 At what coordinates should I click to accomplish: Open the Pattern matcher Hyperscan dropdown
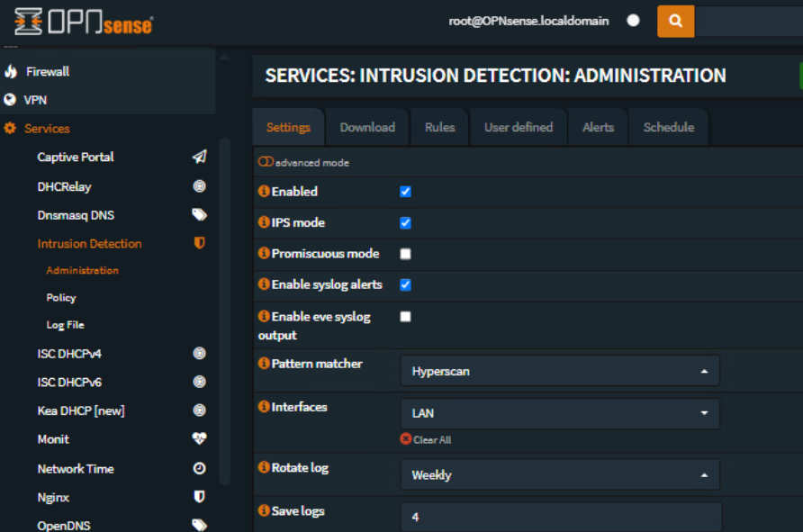[560, 371]
